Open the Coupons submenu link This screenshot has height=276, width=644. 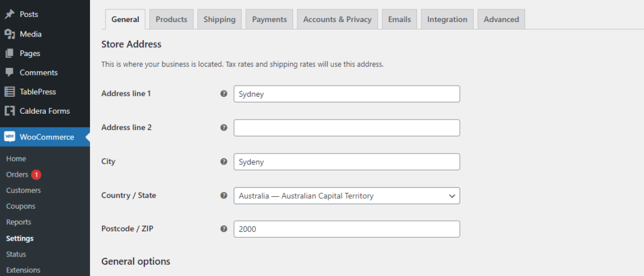[x=21, y=206]
